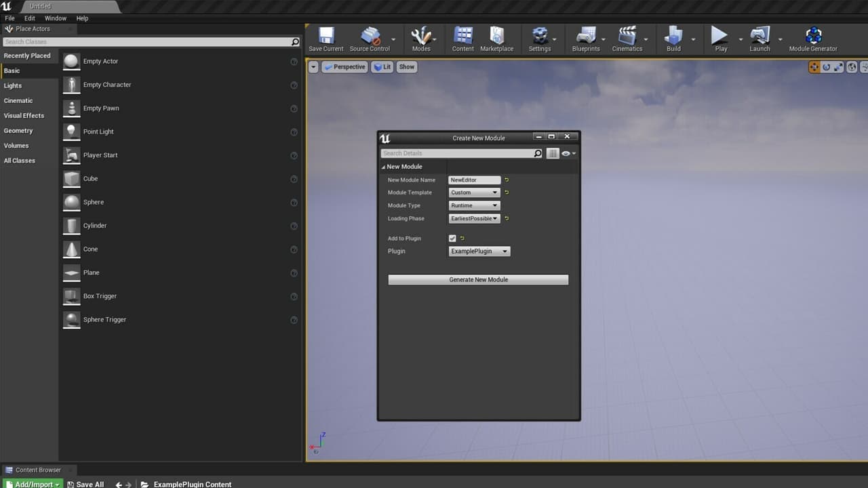Open the File menu
This screenshot has height=488, width=868.
tap(9, 18)
